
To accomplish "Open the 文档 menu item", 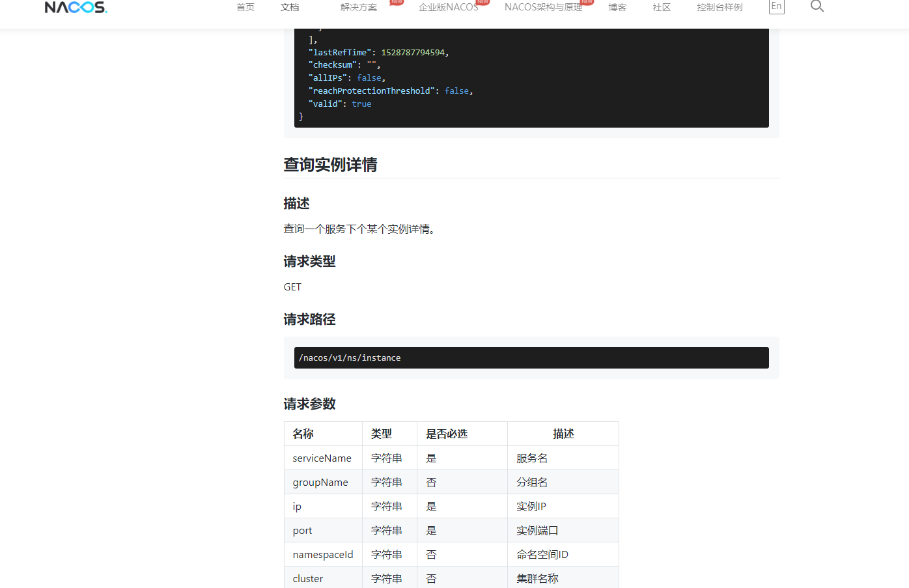I will [290, 7].
